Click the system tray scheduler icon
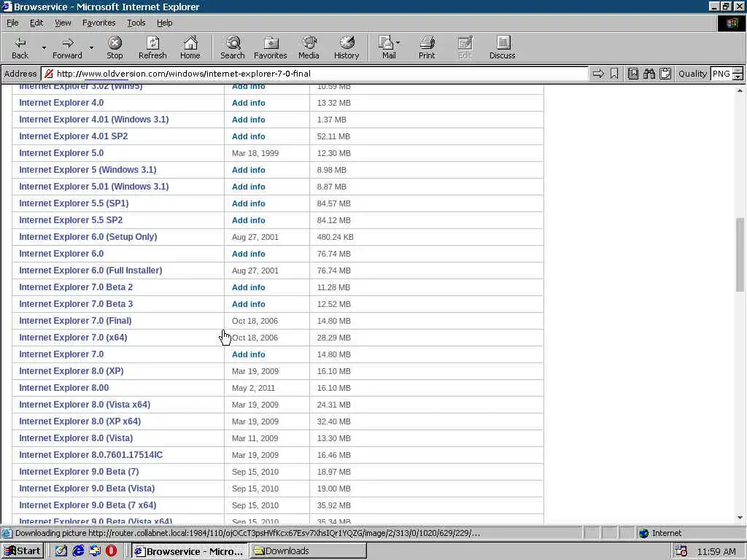Viewport: 747px width, 560px height. (x=681, y=551)
